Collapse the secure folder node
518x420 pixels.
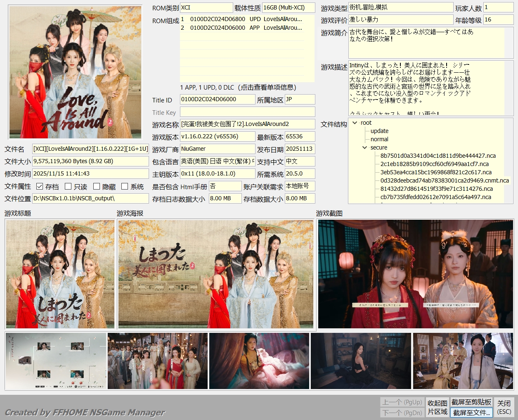click(365, 147)
